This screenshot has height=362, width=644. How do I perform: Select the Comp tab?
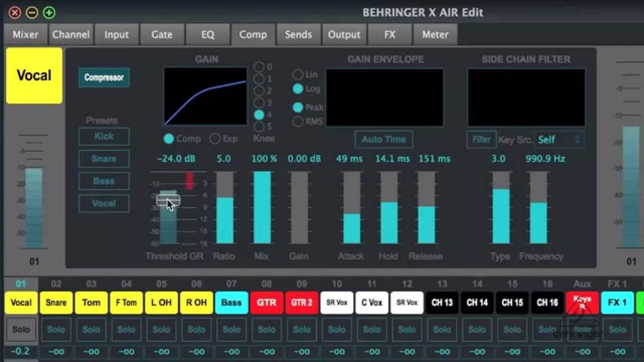pos(253,35)
